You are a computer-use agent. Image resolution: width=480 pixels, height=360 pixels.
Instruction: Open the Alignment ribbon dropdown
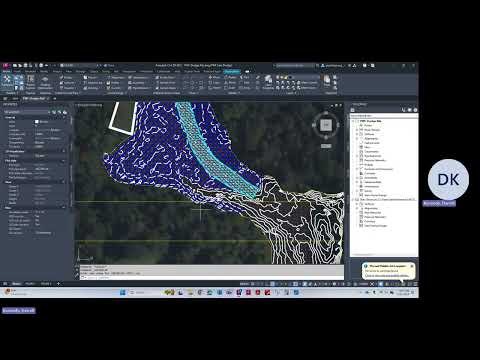tap(116, 77)
